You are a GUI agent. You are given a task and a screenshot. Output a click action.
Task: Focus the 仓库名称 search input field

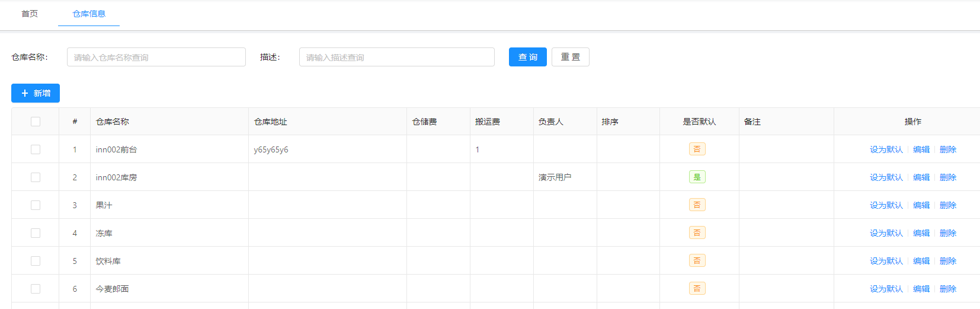pos(156,57)
